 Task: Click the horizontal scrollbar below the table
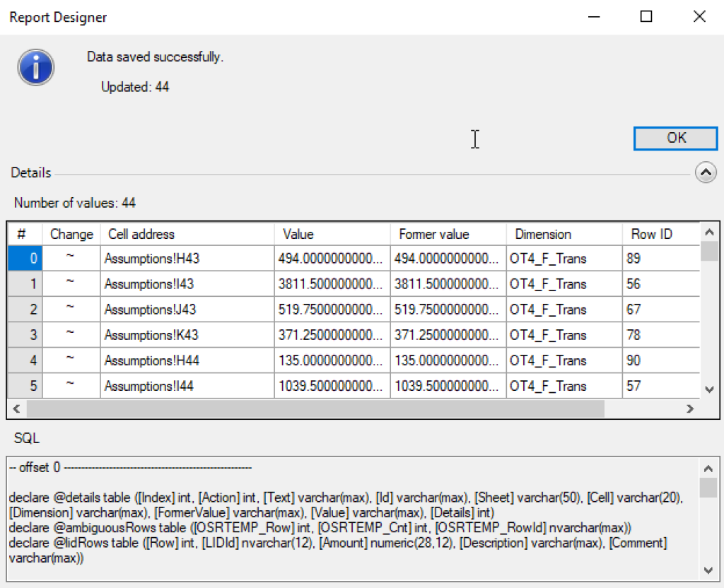(x=311, y=409)
